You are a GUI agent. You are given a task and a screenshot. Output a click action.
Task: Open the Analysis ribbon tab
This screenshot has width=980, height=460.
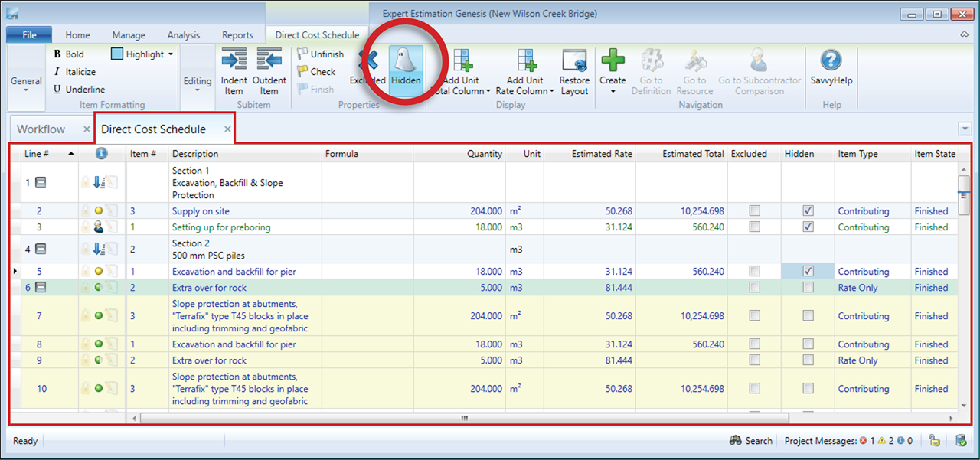tap(183, 35)
